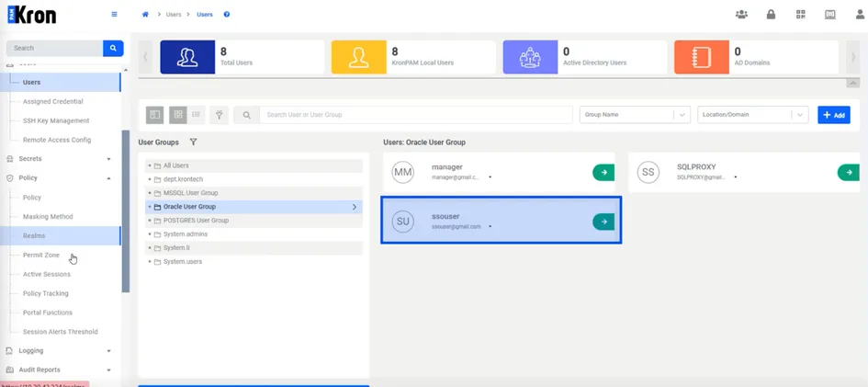This screenshot has height=387, width=868.
Task: Open the QR code icon in top bar
Action: pos(800,15)
